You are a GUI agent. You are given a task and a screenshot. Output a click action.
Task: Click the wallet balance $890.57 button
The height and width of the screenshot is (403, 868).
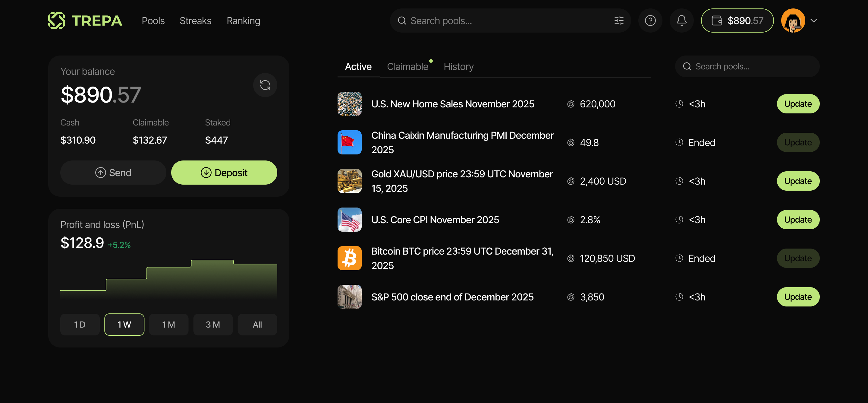[737, 21]
